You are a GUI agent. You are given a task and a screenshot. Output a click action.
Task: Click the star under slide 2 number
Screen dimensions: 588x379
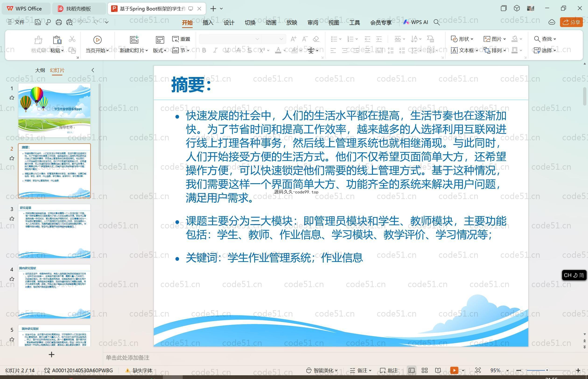point(12,158)
